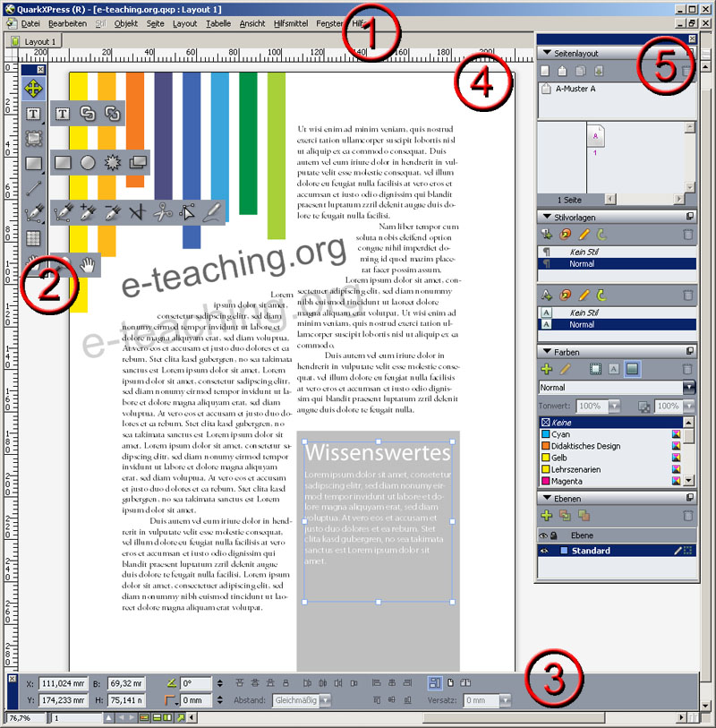Select Normal character style entry
This screenshot has width=716, height=728.
pos(618,324)
